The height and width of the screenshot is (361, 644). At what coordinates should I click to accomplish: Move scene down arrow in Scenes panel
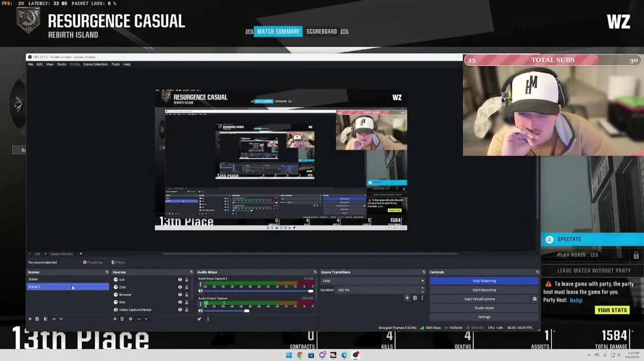click(61, 319)
